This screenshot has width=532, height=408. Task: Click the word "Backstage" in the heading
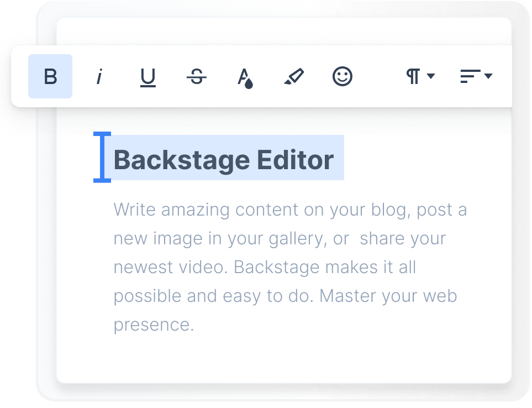click(181, 160)
